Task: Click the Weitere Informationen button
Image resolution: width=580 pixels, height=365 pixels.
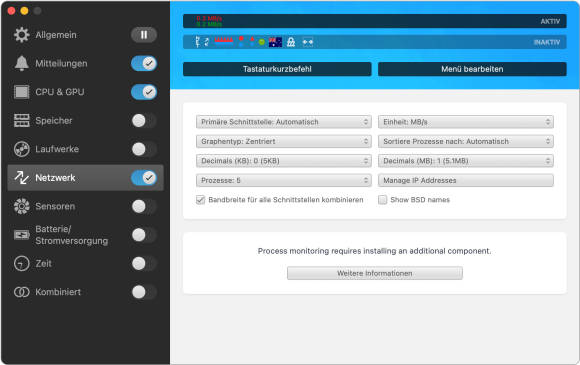Action: coord(375,273)
